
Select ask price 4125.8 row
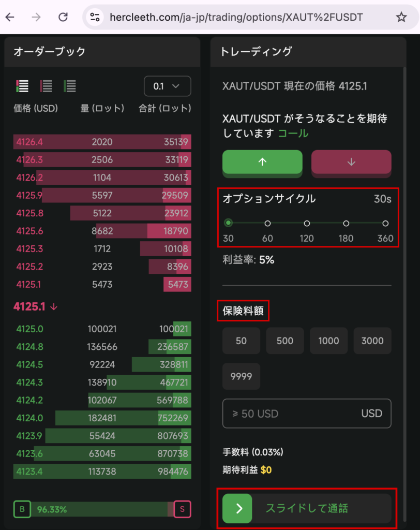pos(102,213)
